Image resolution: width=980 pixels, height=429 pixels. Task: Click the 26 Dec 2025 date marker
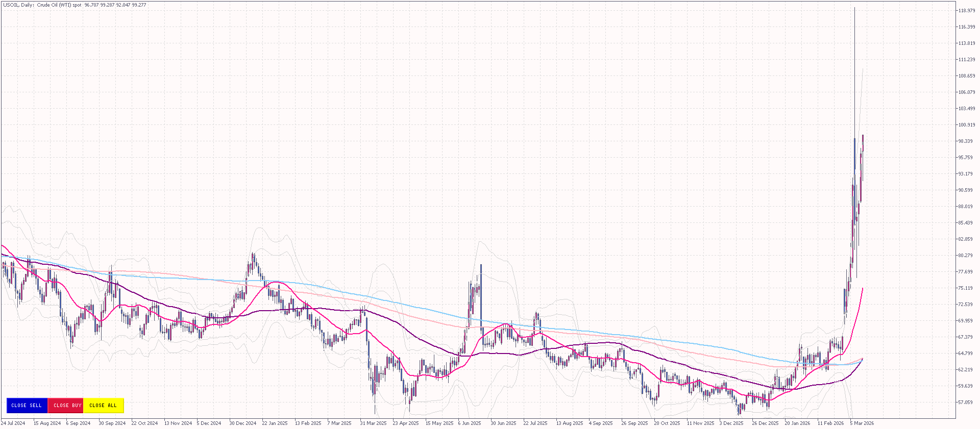click(765, 423)
